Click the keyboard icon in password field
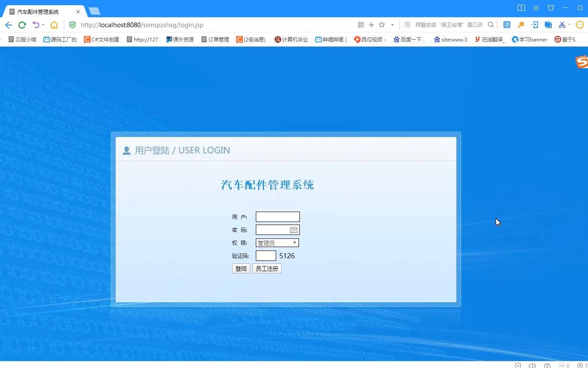Viewport: 588px width, 368px height. 294,230
